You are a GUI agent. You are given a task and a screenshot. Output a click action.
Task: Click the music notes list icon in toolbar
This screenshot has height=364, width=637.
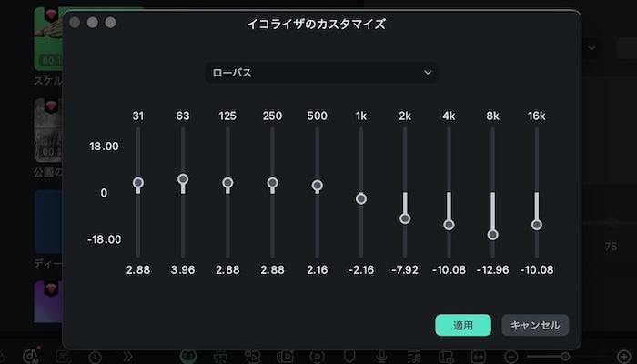click(x=414, y=357)
